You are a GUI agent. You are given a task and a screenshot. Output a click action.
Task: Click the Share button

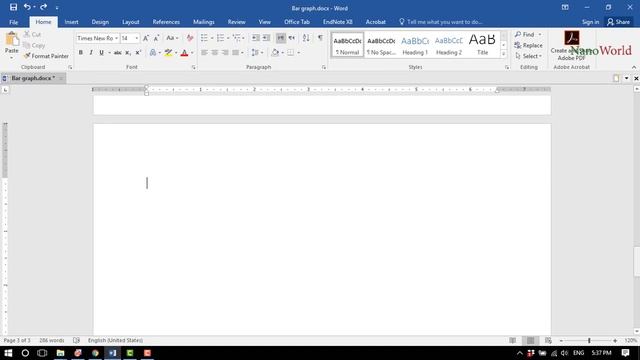click(x=618, y=22)
